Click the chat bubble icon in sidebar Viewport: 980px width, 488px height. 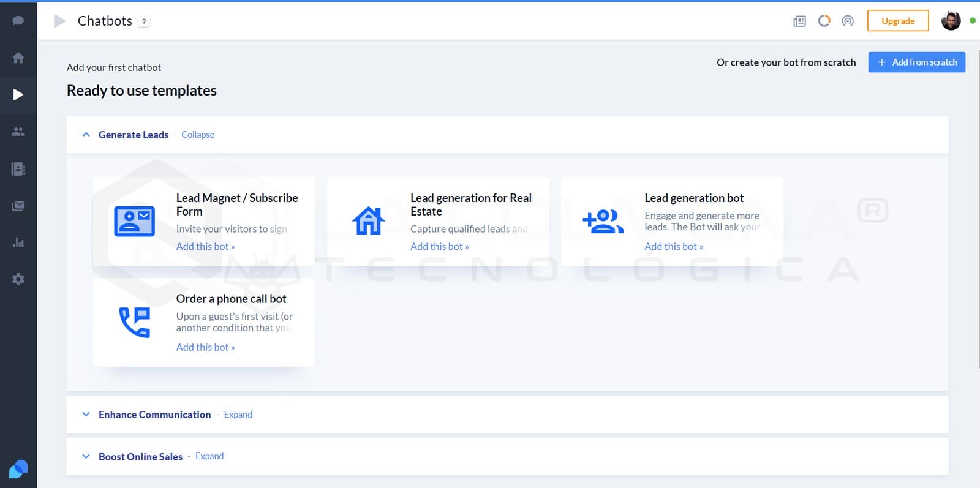[x=18, y=21]
